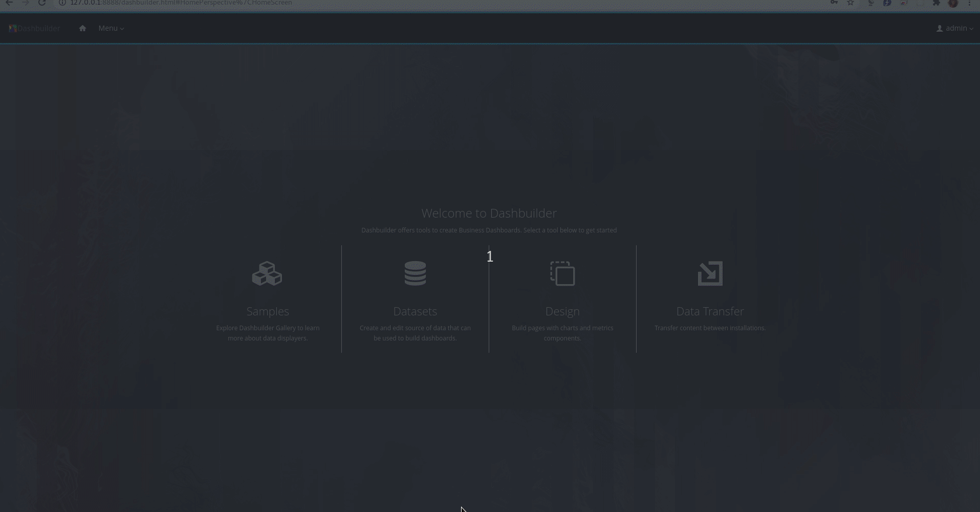Viewport: 980px width, 512px height.
Task: Click the Data Transfer arrow icon
Action: point(710,273)
